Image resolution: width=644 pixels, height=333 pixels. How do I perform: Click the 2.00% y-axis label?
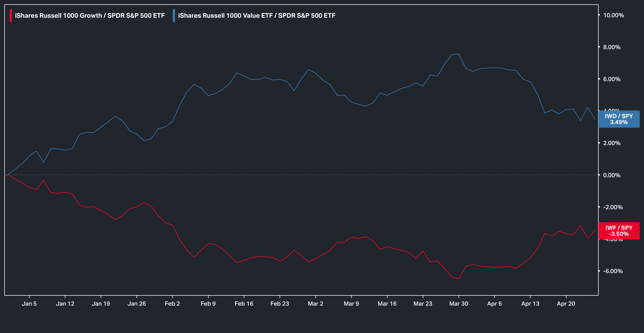pyautogui.click(x=612, y=143)
